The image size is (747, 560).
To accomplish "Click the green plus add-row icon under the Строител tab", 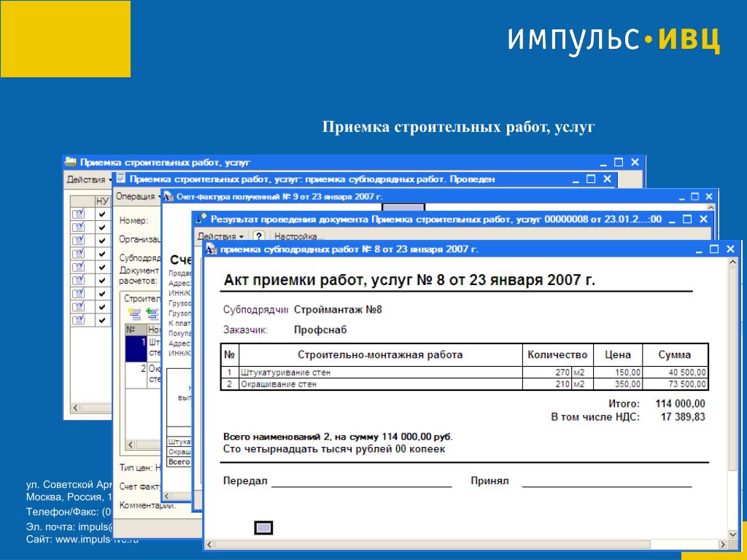I will (x=152, y=314).
